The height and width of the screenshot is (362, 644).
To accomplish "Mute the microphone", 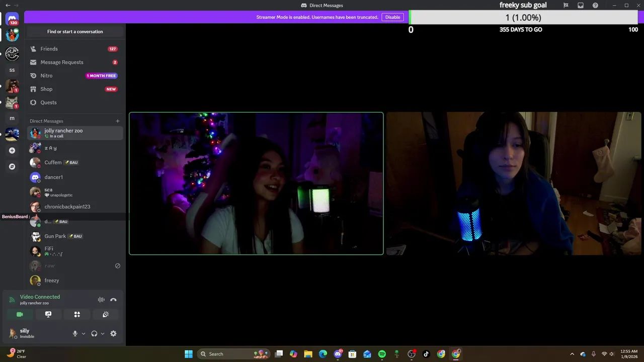I will coord(75,333).
